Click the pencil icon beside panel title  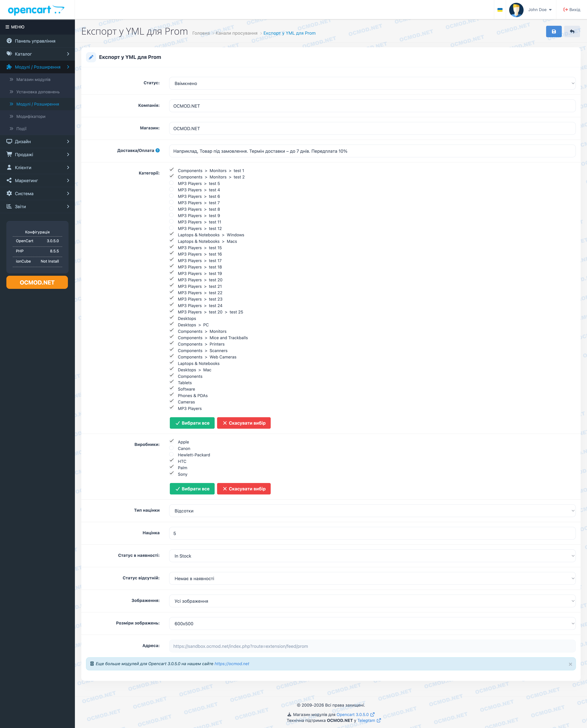pyautogui.click(x=91, y=57)
